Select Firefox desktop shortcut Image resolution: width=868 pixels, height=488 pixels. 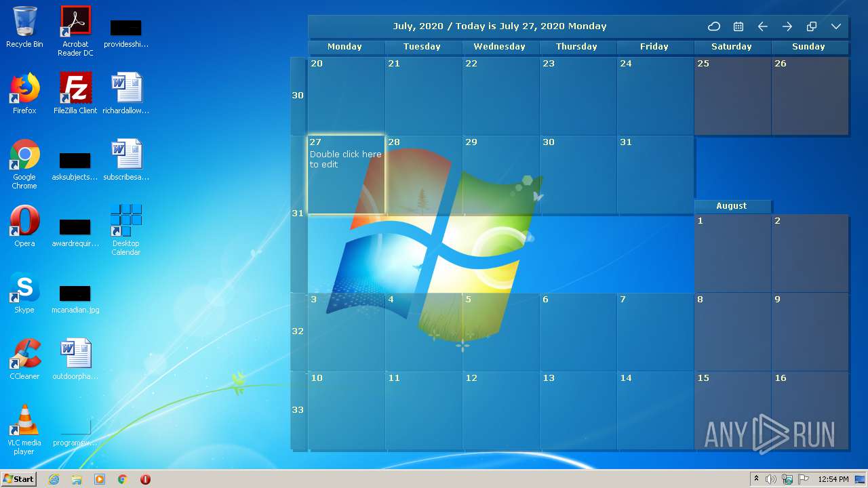(x=24, y=94)
